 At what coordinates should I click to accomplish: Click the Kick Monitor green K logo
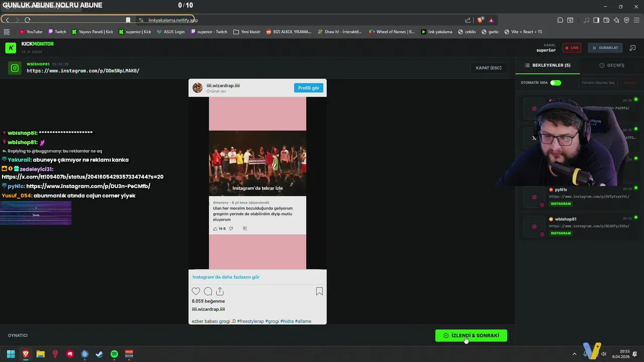[x=11, y=48]
